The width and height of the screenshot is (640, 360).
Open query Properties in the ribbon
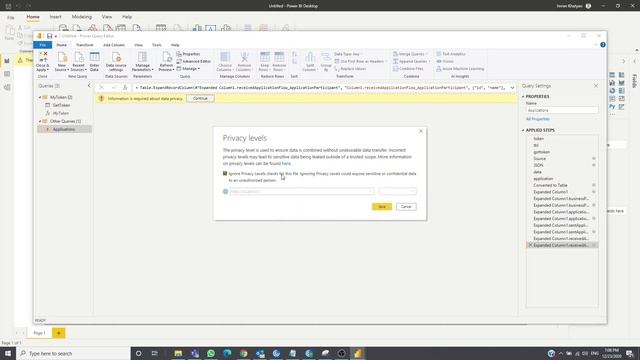tap(189, 54)
